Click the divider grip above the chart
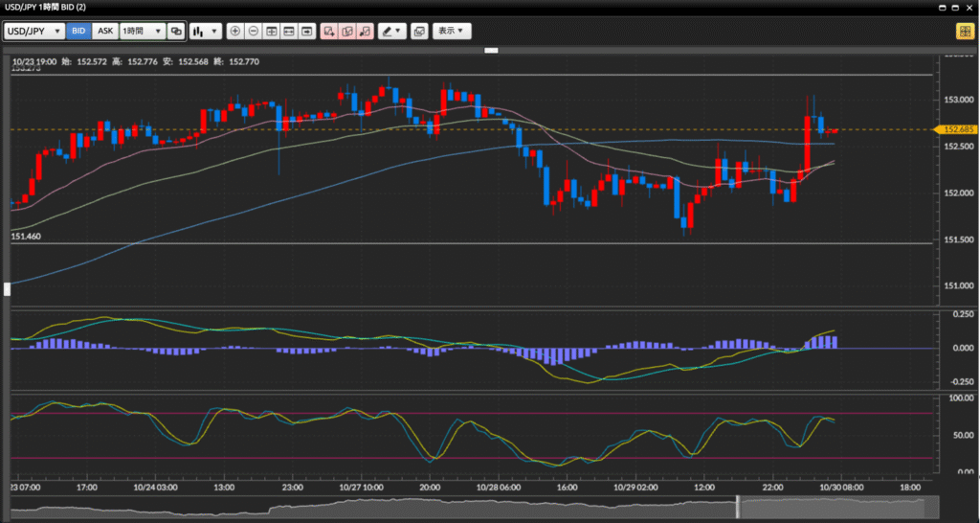Image resolution: width=980 pixels, height=523 pixels. click(492, 50)
